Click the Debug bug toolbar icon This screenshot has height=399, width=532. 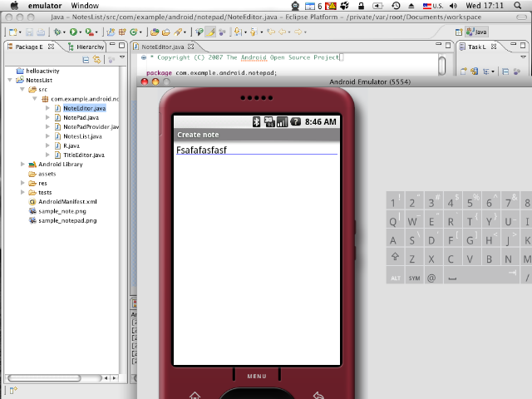tap(57, 32)
